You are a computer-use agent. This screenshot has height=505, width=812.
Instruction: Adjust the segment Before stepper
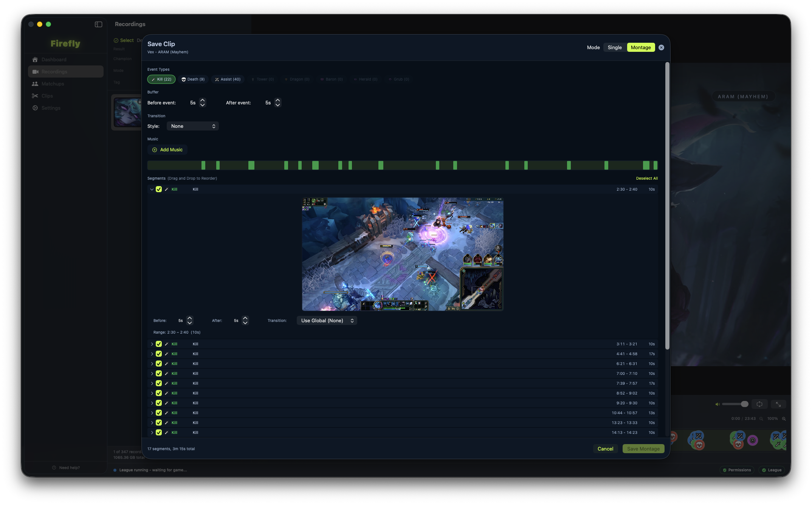click(x=190, y=320)
